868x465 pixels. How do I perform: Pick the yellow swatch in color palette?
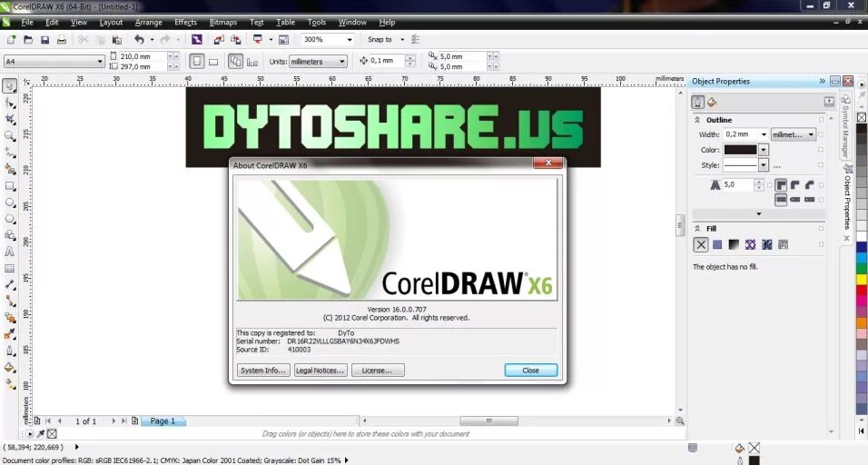click(862, 279)
